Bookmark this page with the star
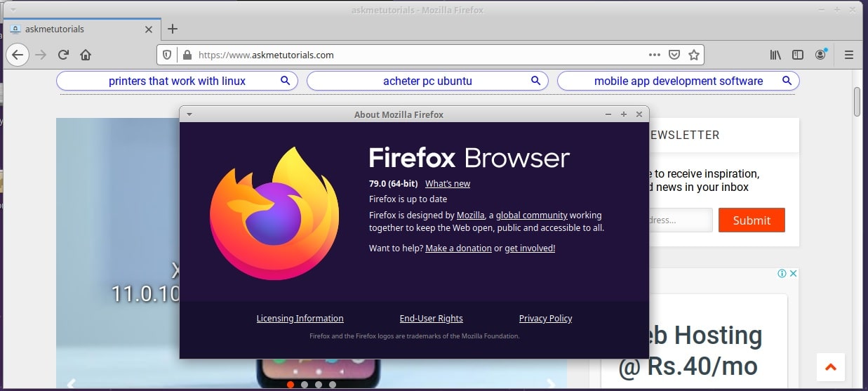Viewport: 868px width, 391px height. coord(694,54)
